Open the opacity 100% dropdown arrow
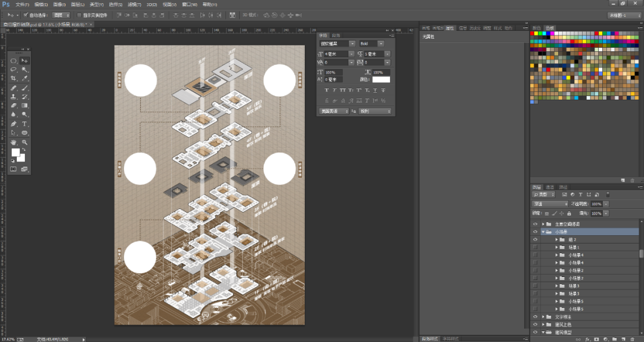 [x=606, y=204]
